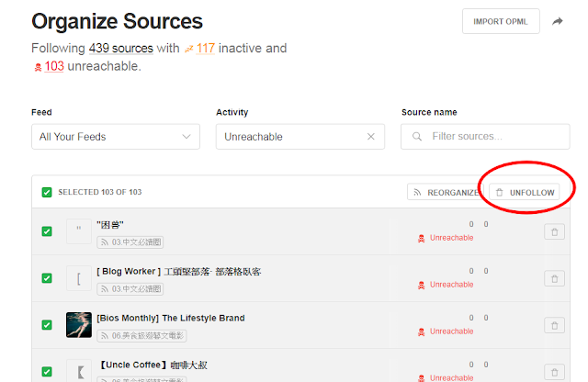Uncheck the Uncle Coffee source checkbox
The width and height of the screenshot is (588, 382).
tap(47, 372)
